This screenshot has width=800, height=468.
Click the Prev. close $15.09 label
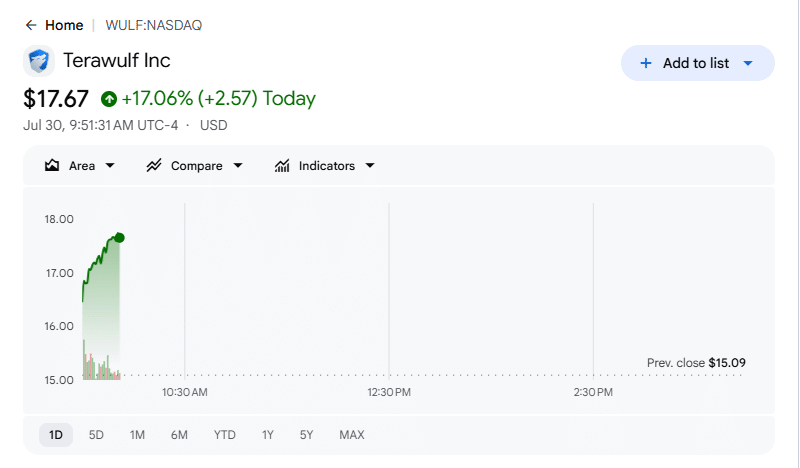pos(696,363)
